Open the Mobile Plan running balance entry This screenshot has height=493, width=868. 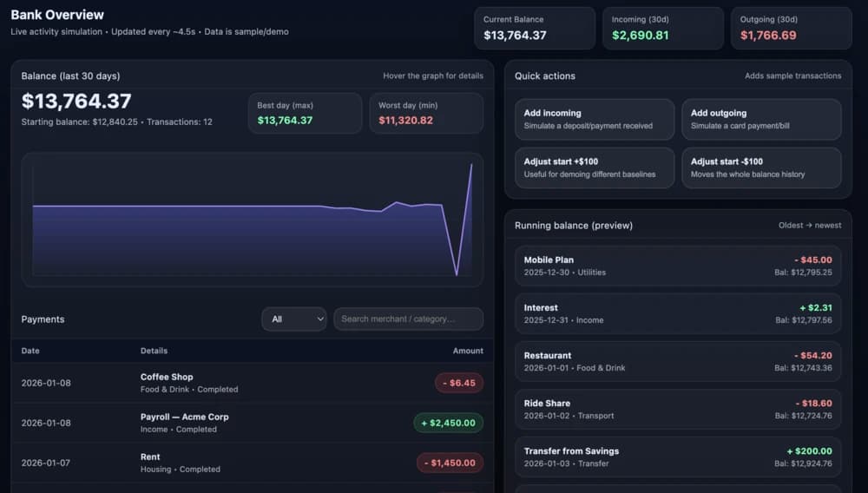coord(678,266)
